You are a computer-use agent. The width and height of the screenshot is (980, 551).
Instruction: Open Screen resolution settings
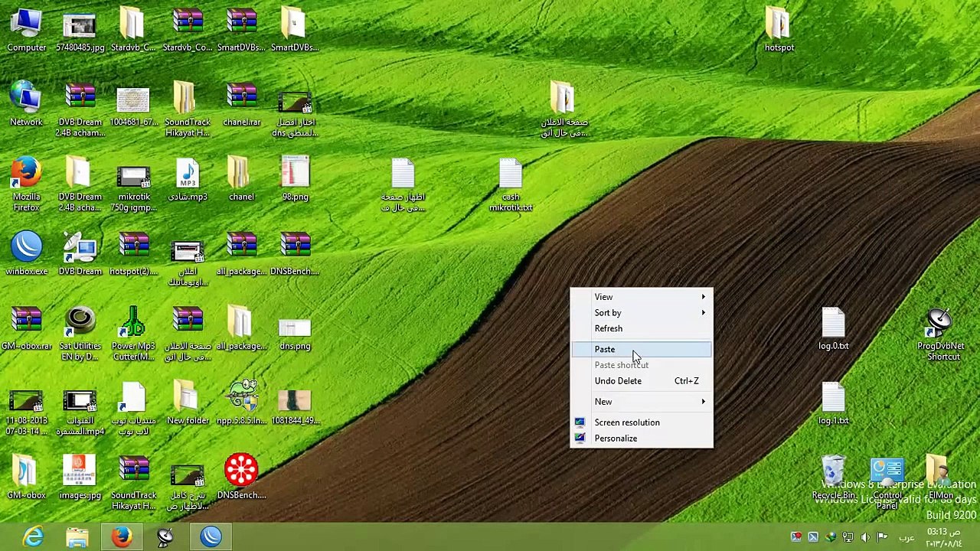[x=626, y=422]
